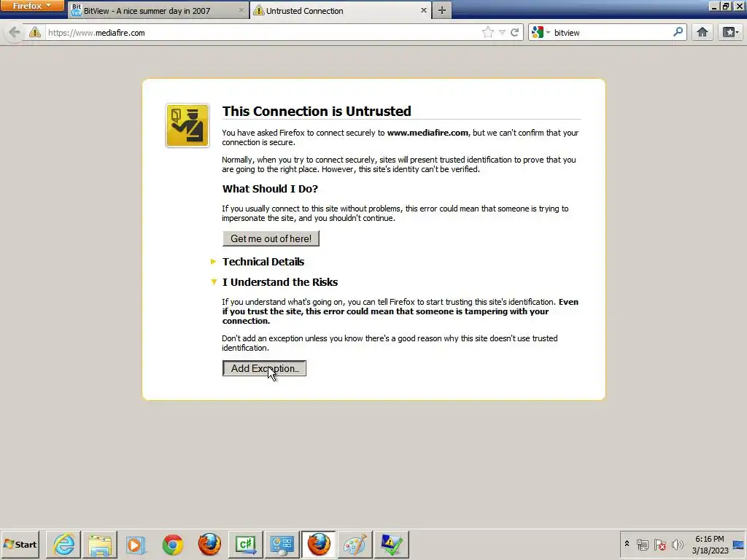Screen dimensions: 747x560
Task: Click the clock showing 6:16 PM
Action: 710,545
